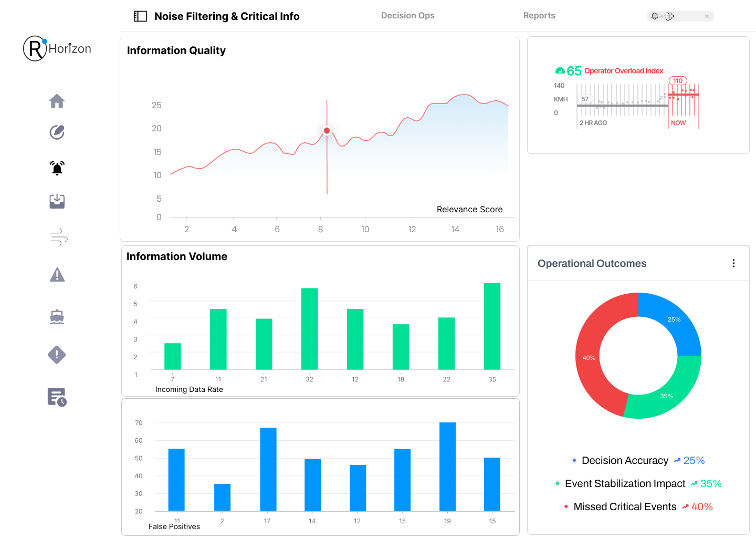The height and width of the screenshot is (538, 756).
Task: Click the Decision Accuracy legend item
Action: tap(625, 460)
